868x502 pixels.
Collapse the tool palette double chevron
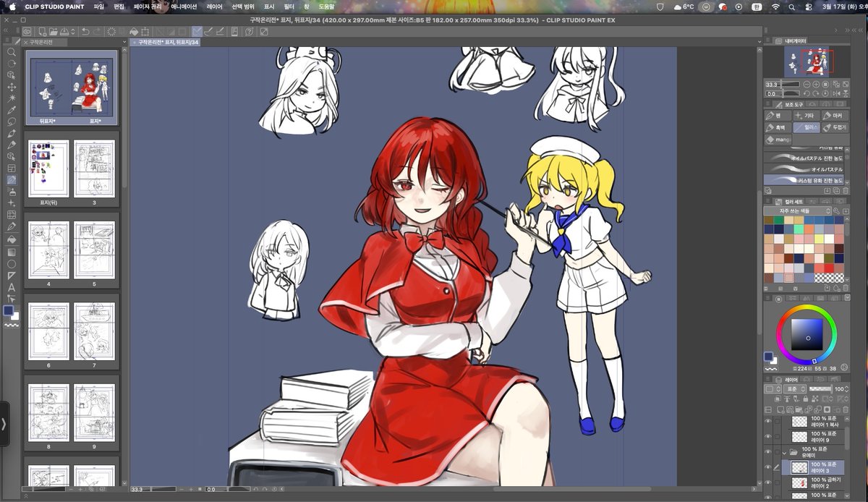click(x=6, y=31)
